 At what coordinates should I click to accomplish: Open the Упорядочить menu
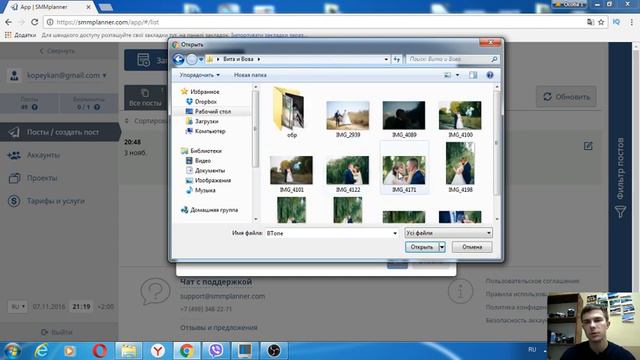pos(200,75)
